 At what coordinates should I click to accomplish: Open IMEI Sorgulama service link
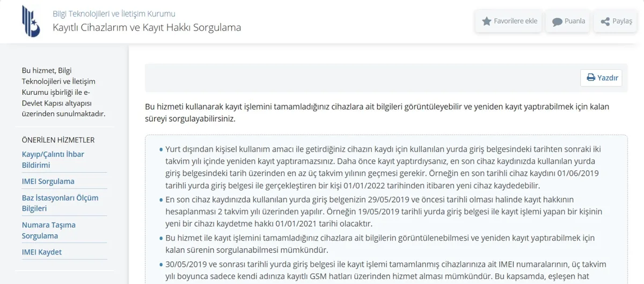click(x=48, y=181)
